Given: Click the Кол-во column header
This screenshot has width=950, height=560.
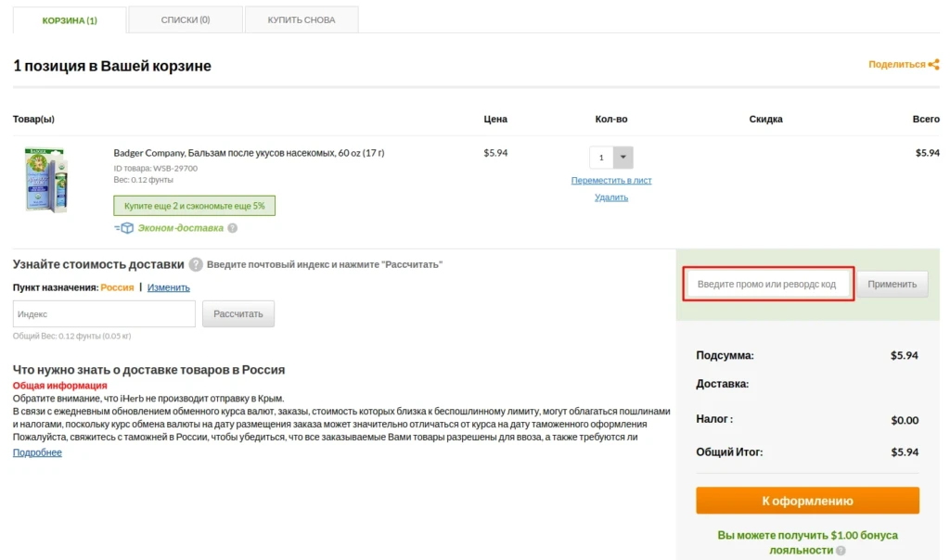Looking at the screenshot, I should point(611,120).
